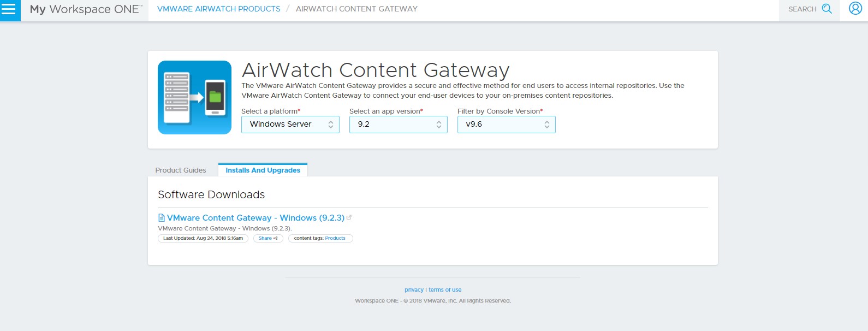The width and height of the screenshot is (868, 331).
Task: Expand the Filter by Console Version dropdown
Action: click(x=506, y=125)
